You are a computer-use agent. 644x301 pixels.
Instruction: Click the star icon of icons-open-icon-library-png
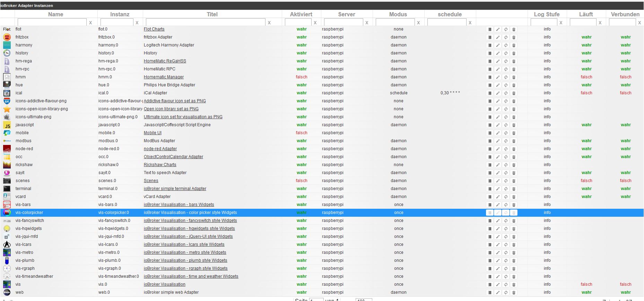click(7, 109)
